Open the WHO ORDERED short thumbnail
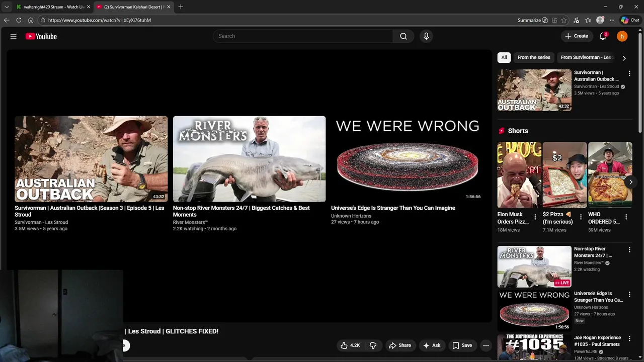Image resolution: width=644 pixels, height=362 pixels. pos(610,175)
